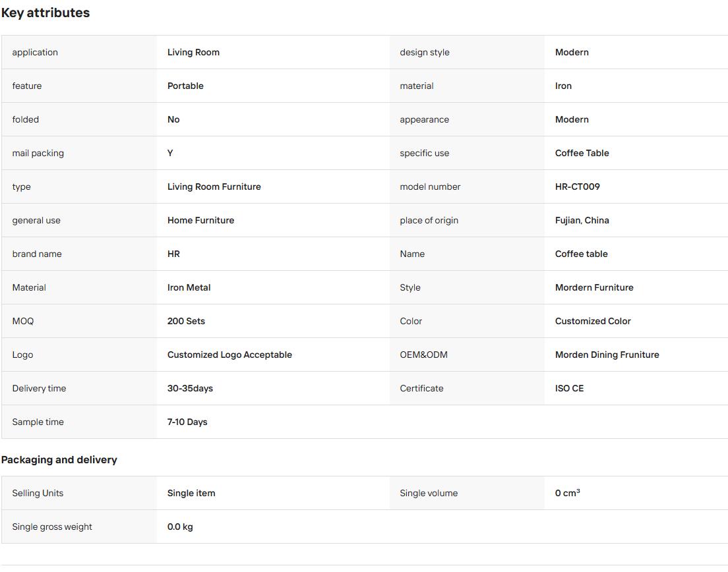
Task: Select the Living Room application value
Action: (193, 53)
